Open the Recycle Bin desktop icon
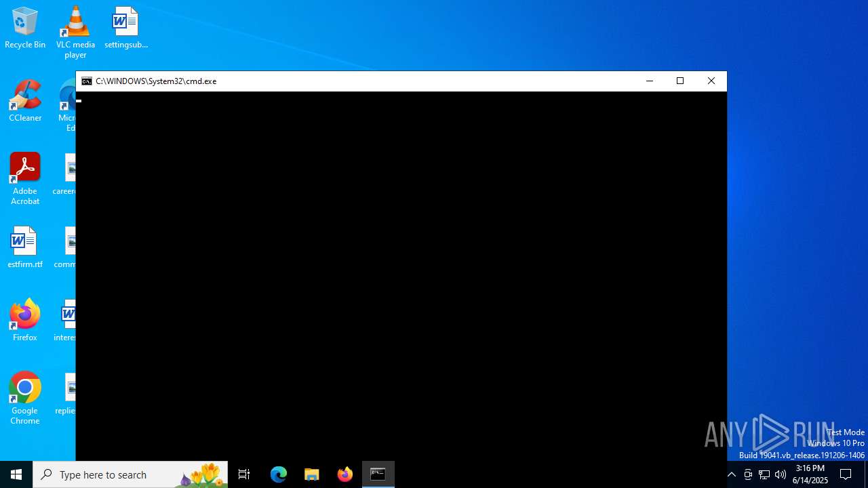Screen dimensions: 868x488 point(25,28)
